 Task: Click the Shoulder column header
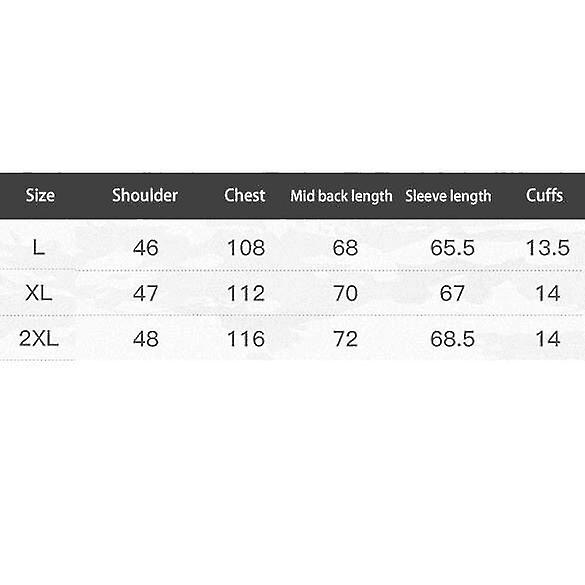[145, 195]
